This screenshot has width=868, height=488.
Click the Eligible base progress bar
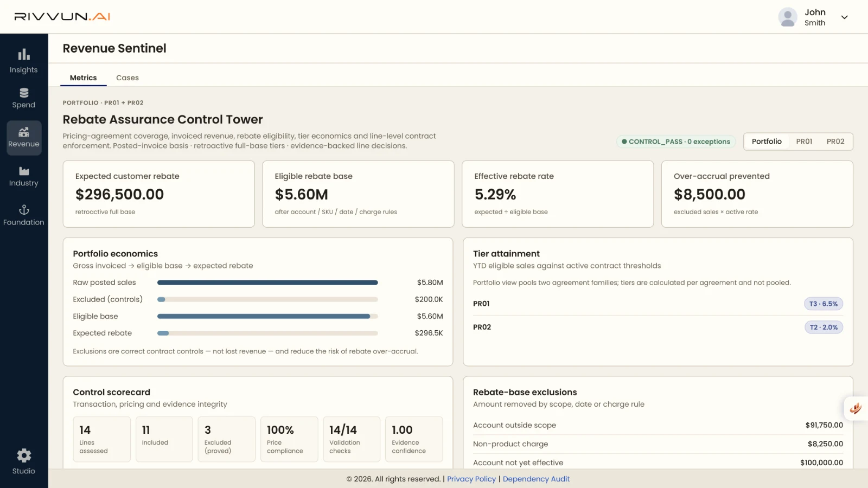[x=267, y=316]
